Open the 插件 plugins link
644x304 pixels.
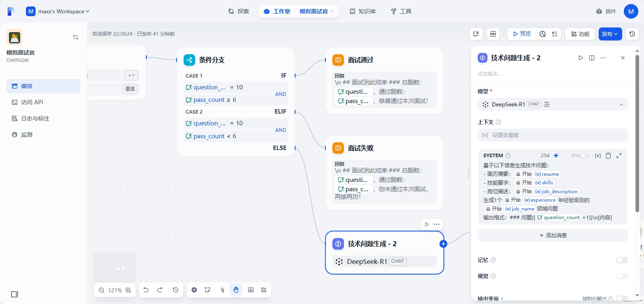tap(606, 11)
